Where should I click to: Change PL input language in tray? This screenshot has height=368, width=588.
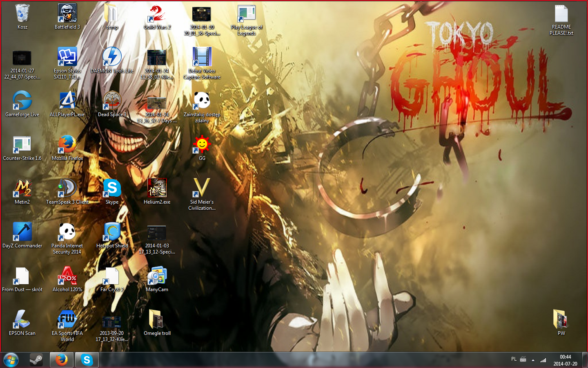pos(514,359)
